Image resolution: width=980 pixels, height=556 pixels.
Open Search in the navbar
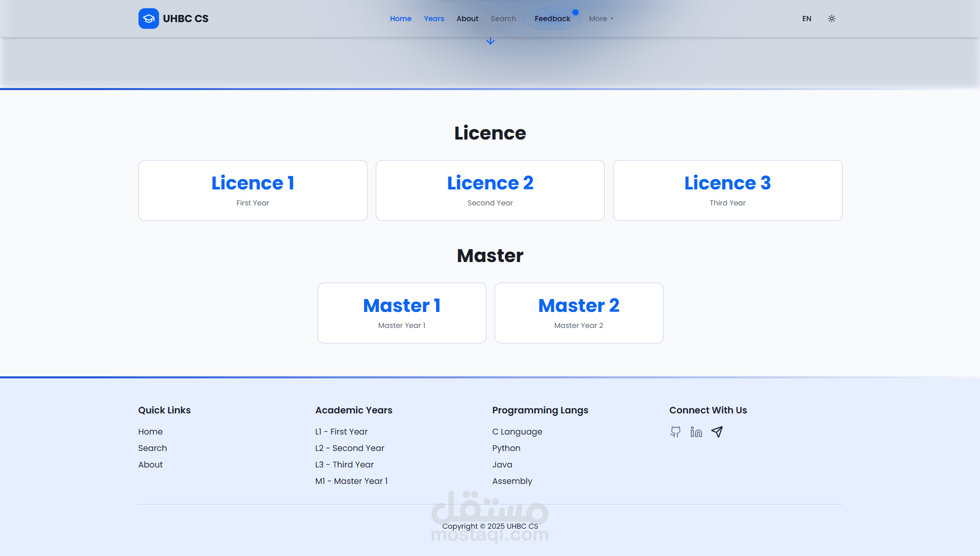(x=503, y=19)
